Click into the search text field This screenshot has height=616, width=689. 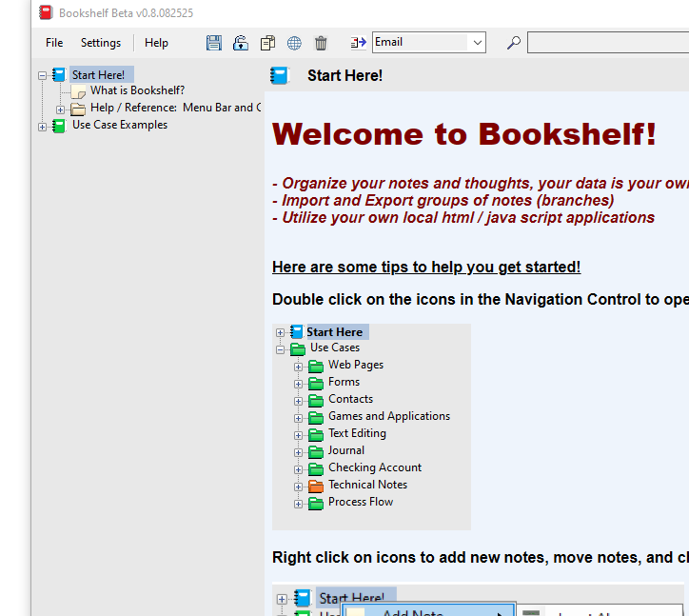pyautogui.click(x=607, y=43)
